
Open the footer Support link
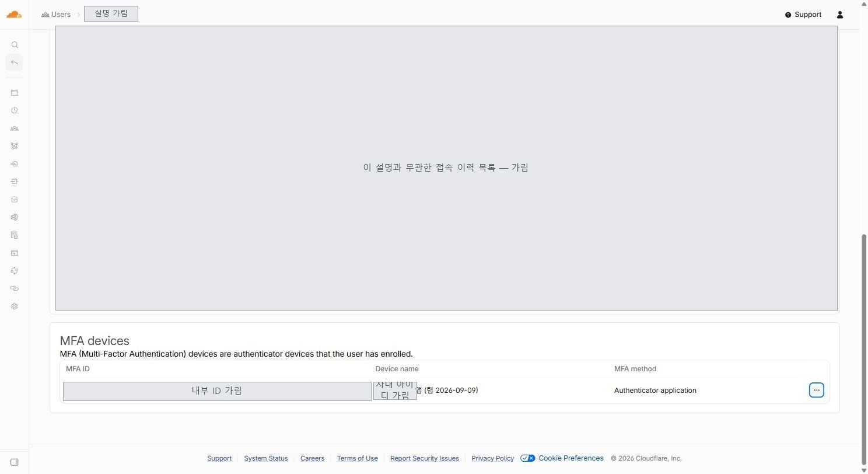point(219,458)
